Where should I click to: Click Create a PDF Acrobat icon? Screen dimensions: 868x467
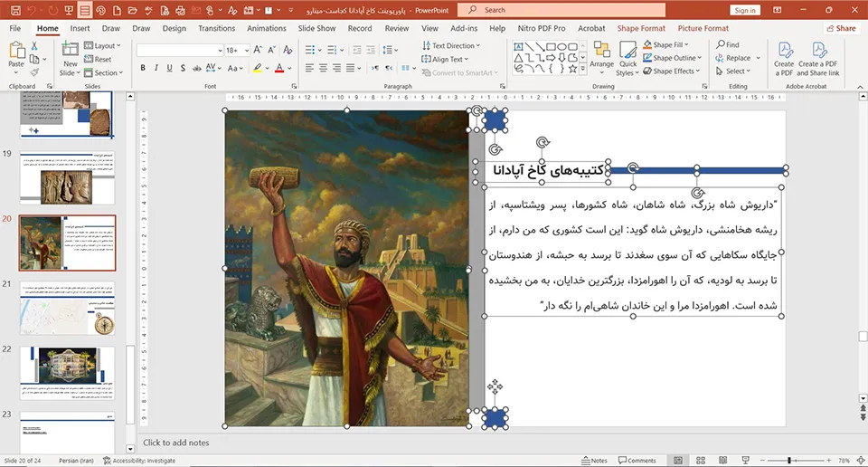pos(784,59)
